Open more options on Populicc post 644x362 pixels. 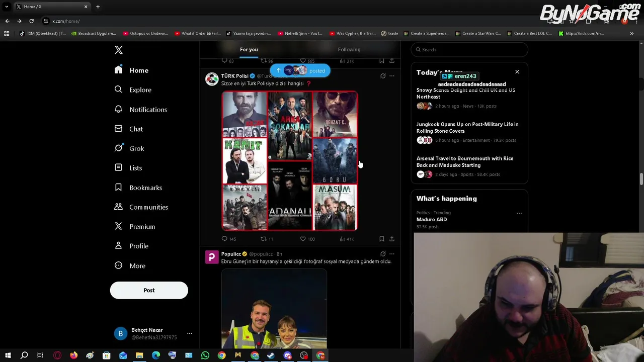point(392,254)
